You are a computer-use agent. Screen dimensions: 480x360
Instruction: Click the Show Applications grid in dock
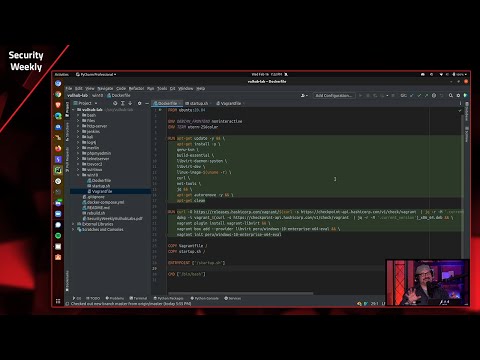coord(58,301)
